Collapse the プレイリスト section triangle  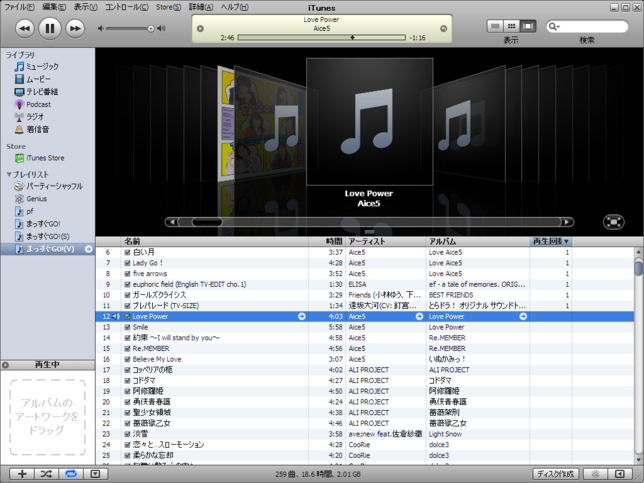click(9, 175)
